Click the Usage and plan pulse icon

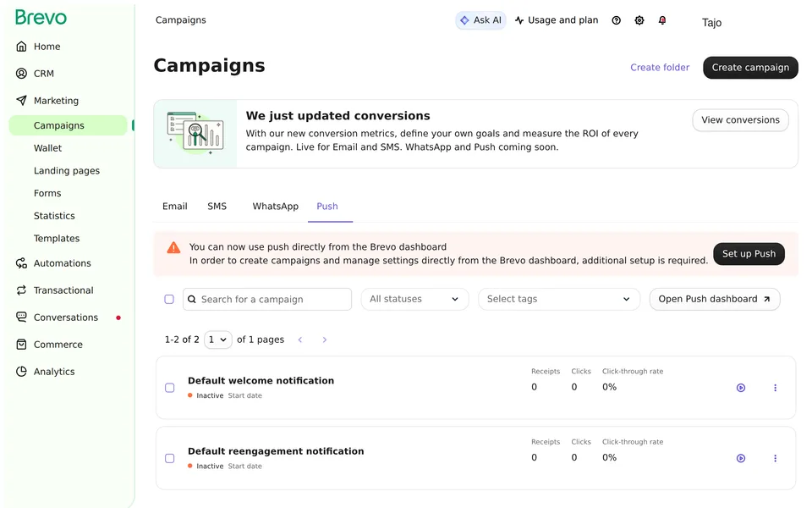[x=519, y=20]
